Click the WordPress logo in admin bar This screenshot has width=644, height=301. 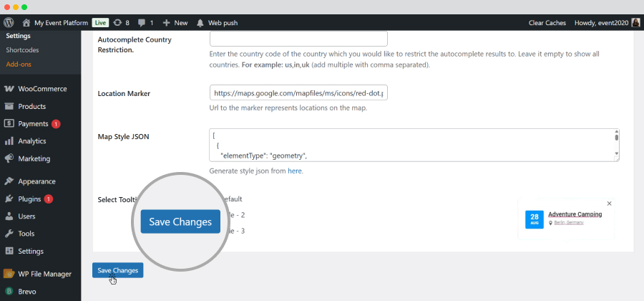tap(9, 23)
